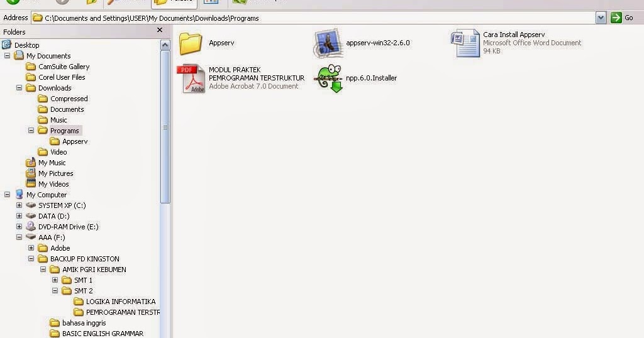Screen dimensions: 644x338
Task: Click the Desktop icon in folder tree
Action: pyautogui.click(x=6, y=45)
